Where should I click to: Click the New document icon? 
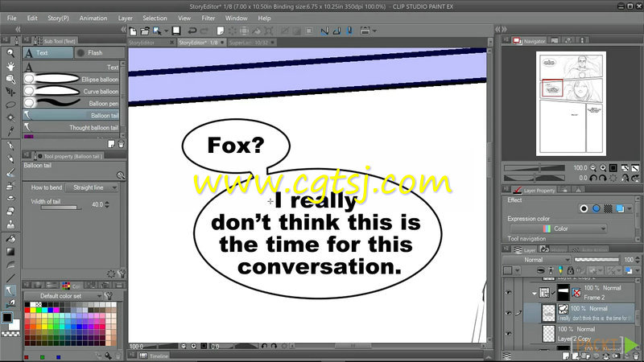133,31
